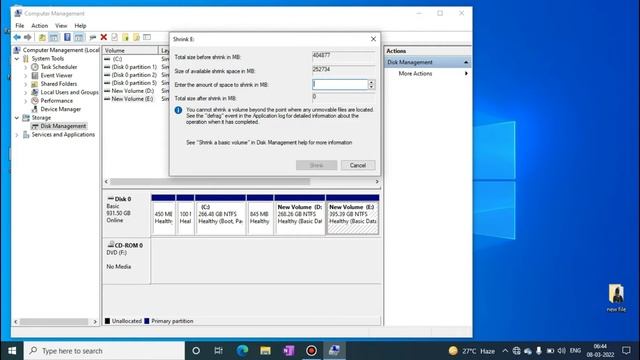Screen dimensions: 640x360
Task: Collapse the System Tools tree node
Action: pos(17,59)
